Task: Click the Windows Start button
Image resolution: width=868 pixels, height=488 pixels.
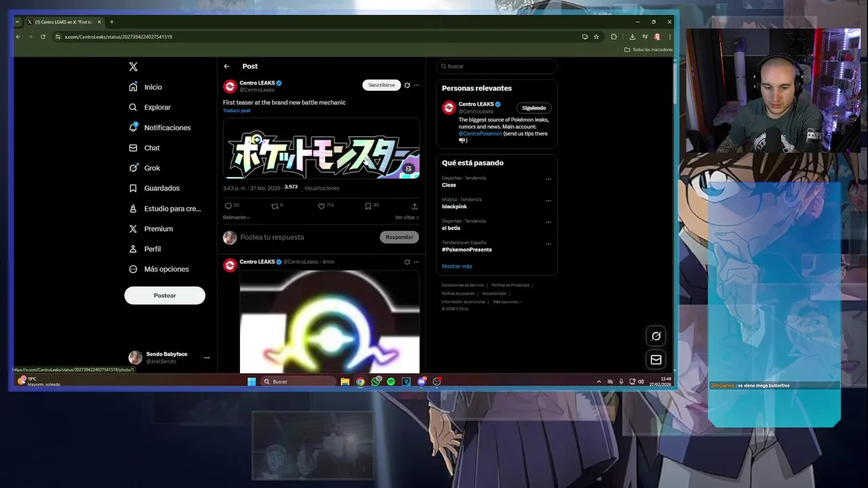Action: (x=252, y=382)
